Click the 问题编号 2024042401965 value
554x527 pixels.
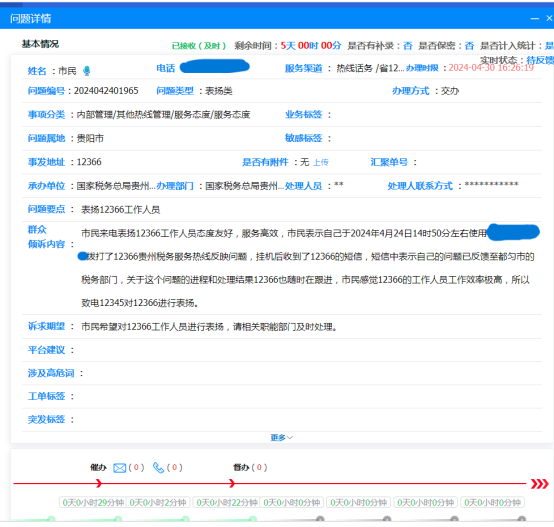(106, 91)
